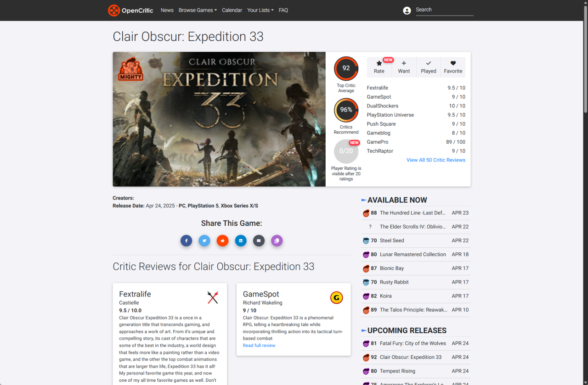Share the game on Facebook
Image resolution: width=588 pixels, height=385 pixels.
(186, 240)
